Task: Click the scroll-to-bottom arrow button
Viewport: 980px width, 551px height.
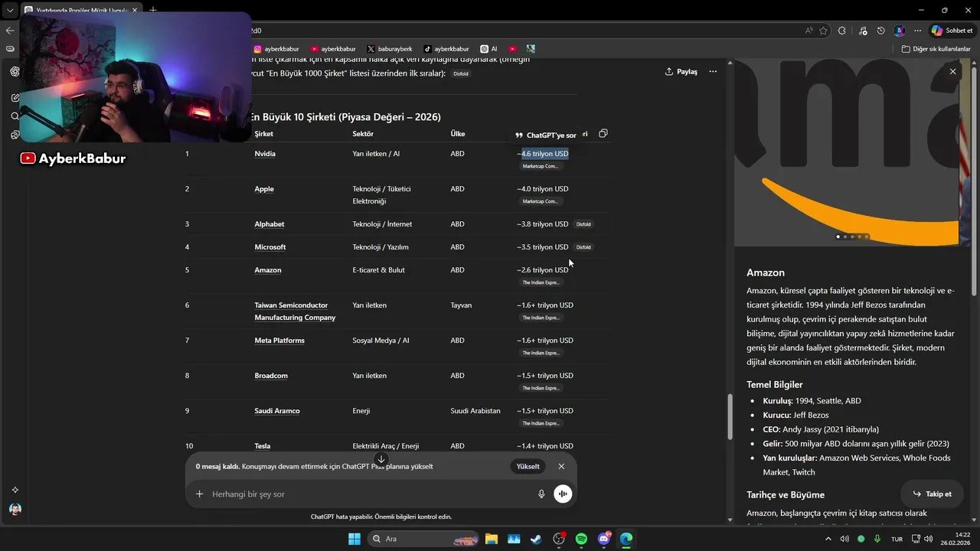Action: click(381, 459)
